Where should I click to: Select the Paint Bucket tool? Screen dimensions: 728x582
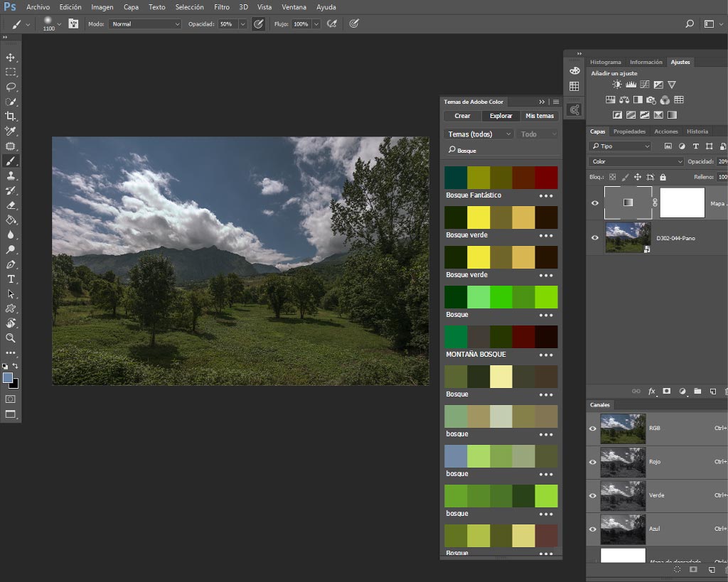pyautogui.click(x=10, y=220)
